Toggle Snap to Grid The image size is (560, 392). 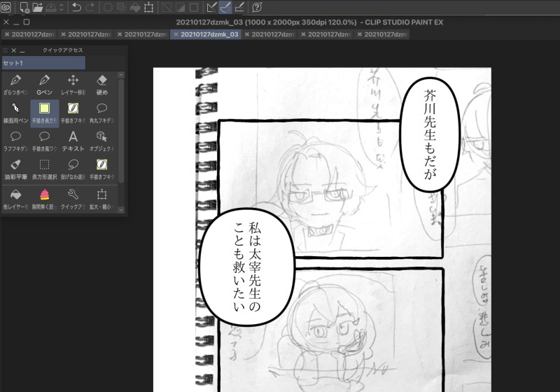[x=239, y=7]
